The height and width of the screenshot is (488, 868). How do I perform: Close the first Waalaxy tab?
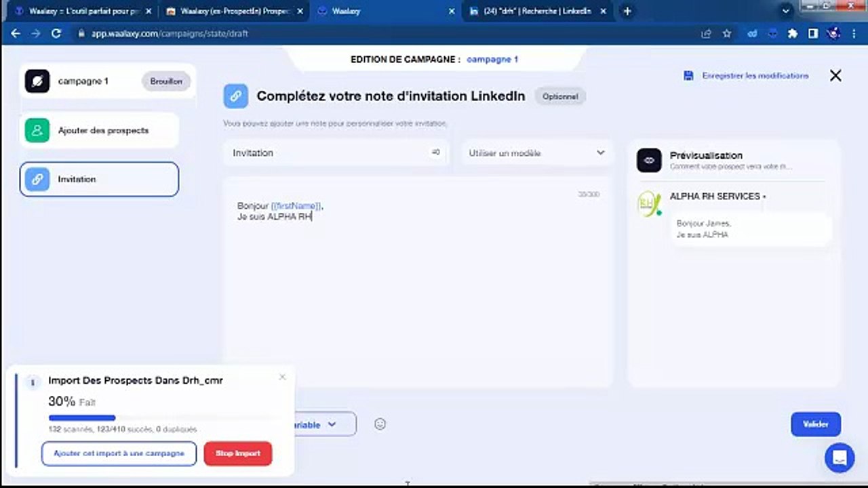(x=149, y=11)
